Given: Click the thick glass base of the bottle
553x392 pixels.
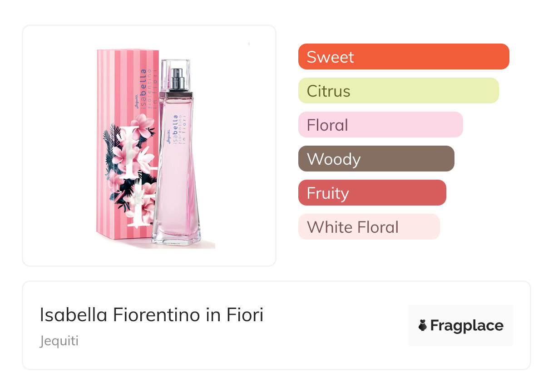Looking at the screenshot, I should point(176,237).
